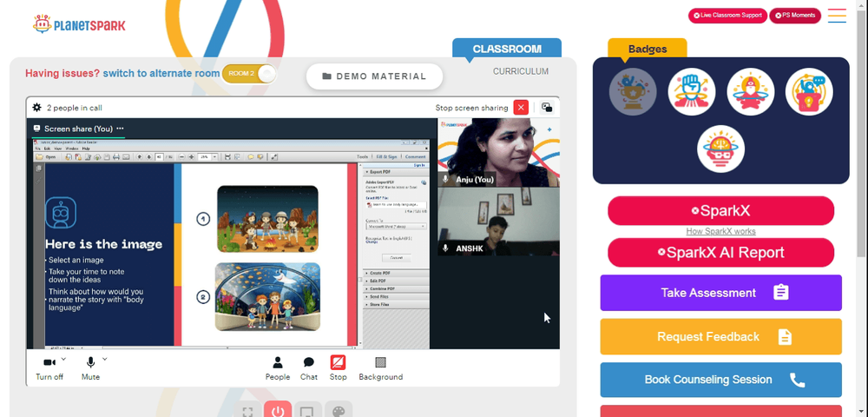This screenshot has height=417, width=868.
Task: Click switch to alternate room link
Action: 161,73
